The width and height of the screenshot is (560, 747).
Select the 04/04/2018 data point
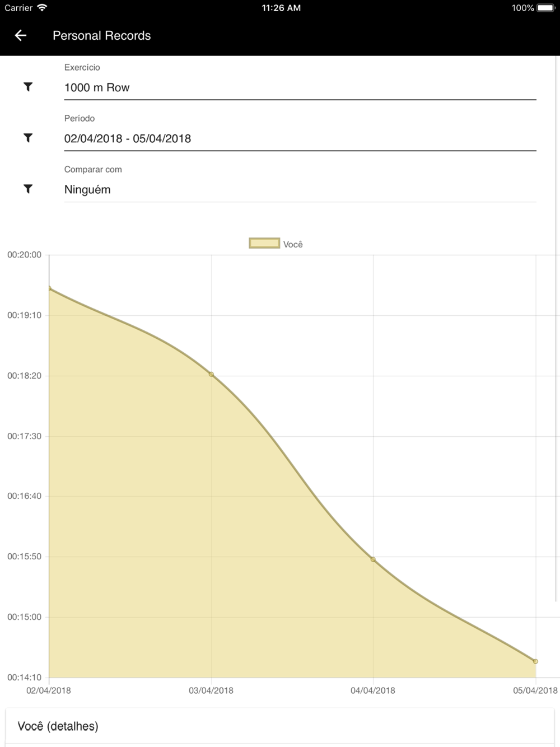373,559
